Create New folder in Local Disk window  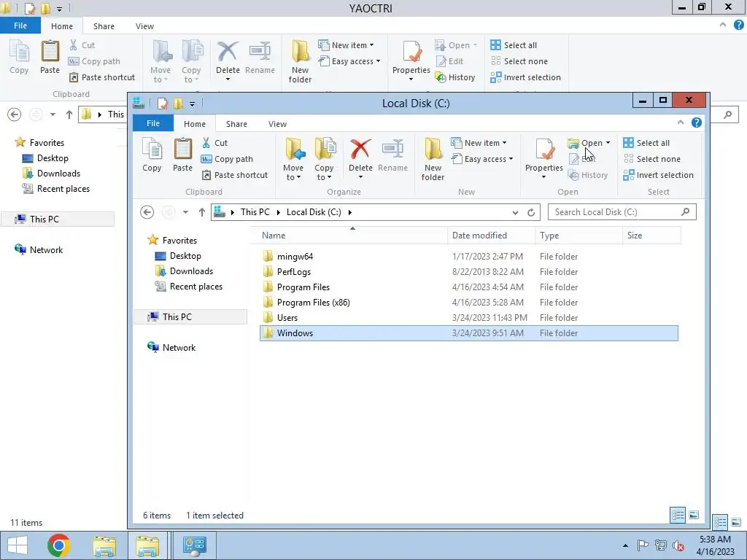pos(433,159)
